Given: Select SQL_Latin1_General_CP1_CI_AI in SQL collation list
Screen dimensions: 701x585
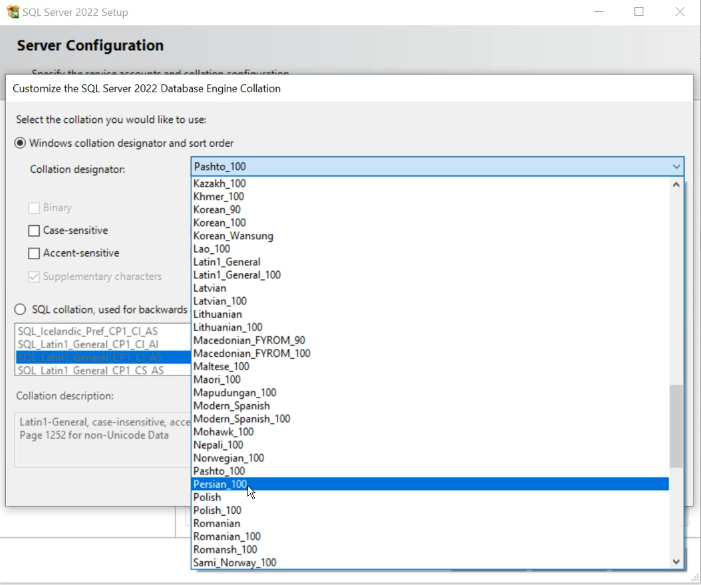Looking at the screenshot, I should (x=103, y=344).
